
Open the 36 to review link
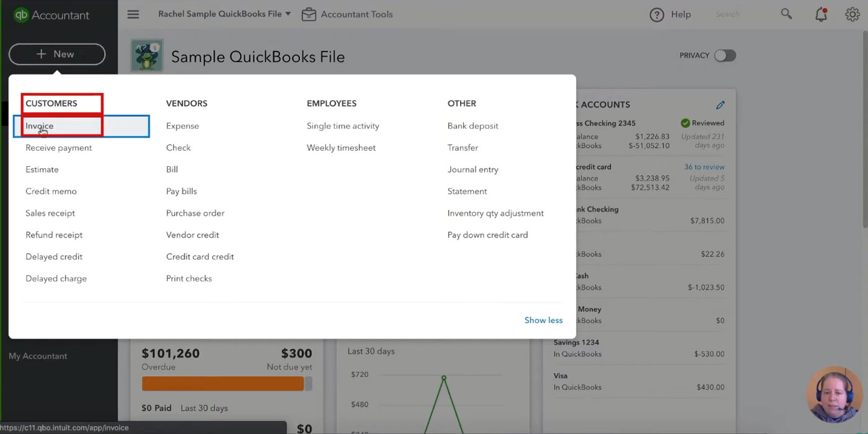(704, 167)
